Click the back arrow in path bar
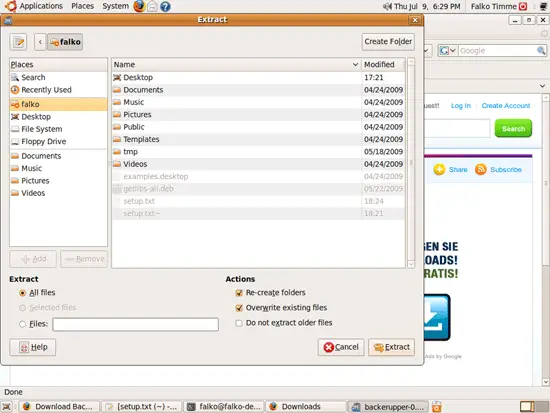 40,42
